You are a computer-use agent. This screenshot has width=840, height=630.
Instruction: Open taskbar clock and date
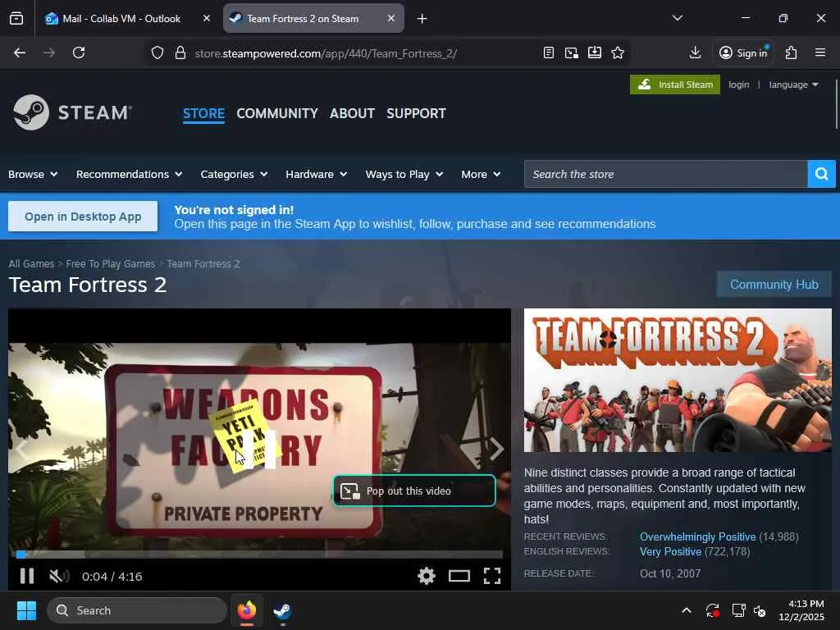[801, 610]
